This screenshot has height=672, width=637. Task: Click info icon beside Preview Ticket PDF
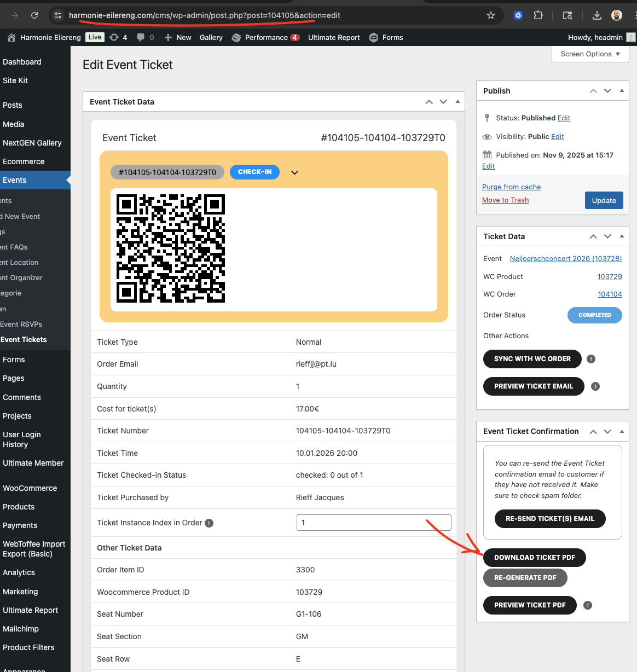(x=588, y=605)
